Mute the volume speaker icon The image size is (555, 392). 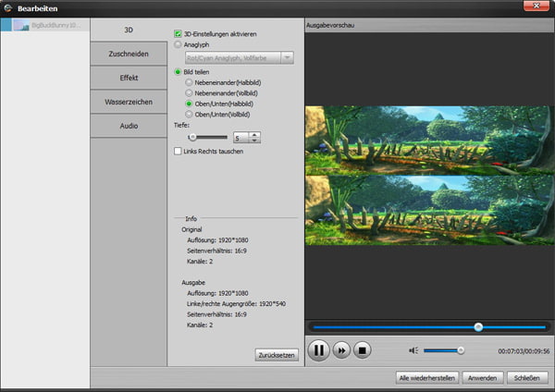(x=414, y=350)
